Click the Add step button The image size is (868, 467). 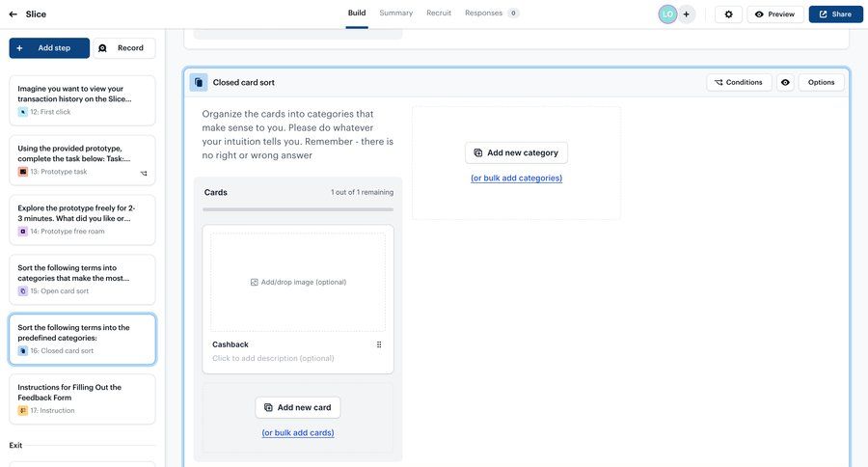click(x=49, y=48)
